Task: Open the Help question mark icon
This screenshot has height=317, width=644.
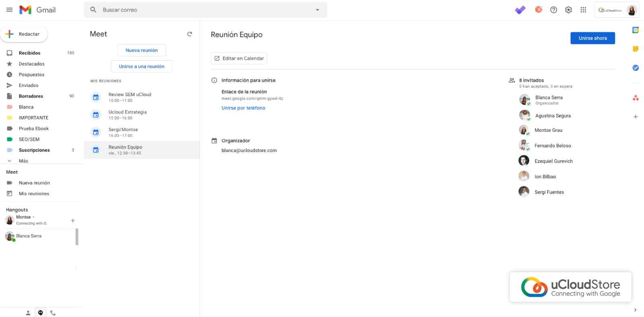Action: [x=553, y=10]
